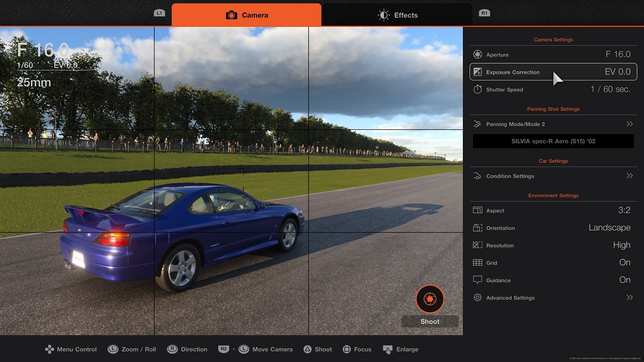Expand Panning Mode chevron arrows

pyautogui.click(x=629, y=124)
